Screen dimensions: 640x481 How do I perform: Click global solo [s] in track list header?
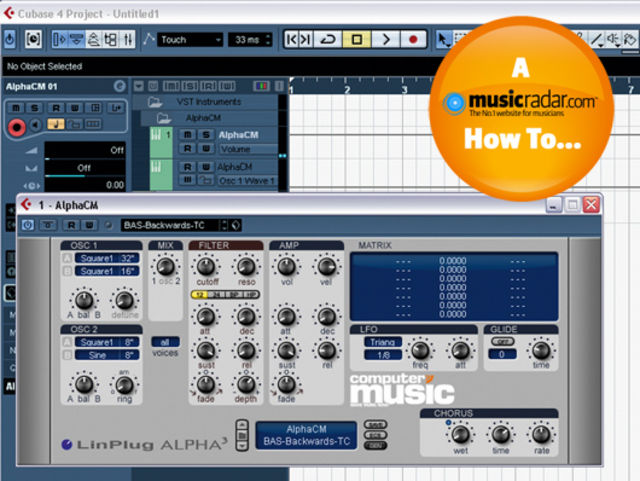190,86
